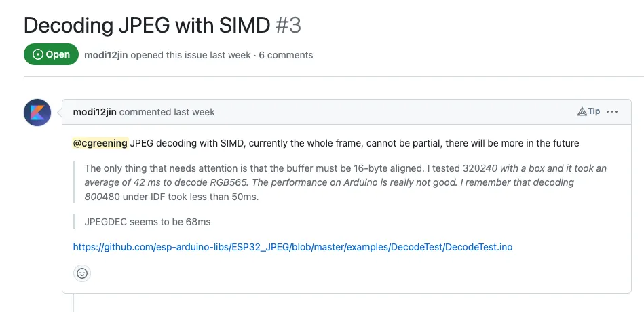Open the DecodeTest.ino GitHub URL
The height and width of the screenshot is (312, 644).
coord(292,247)
